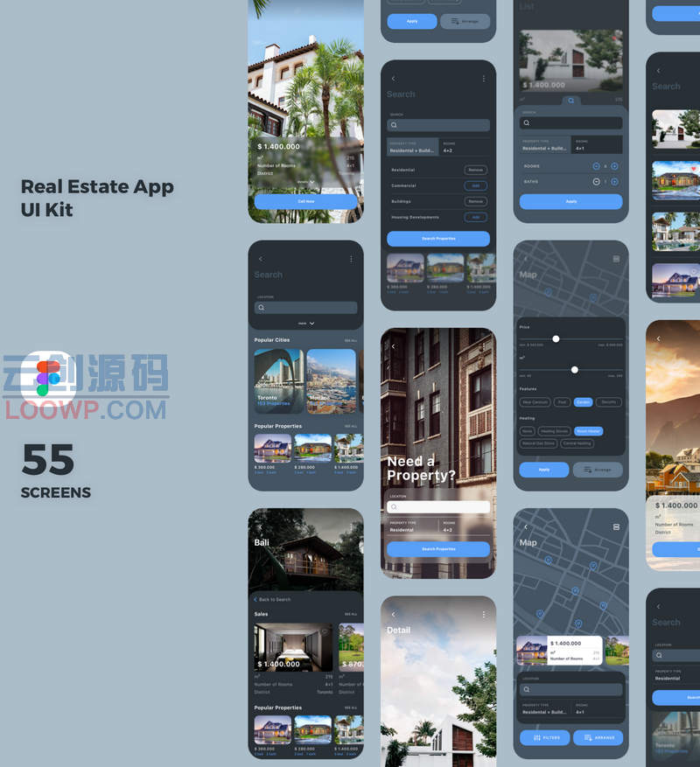Remove the Residential property type
The height and width of the screenshot is (767, 700).
(x=475, y=171)
